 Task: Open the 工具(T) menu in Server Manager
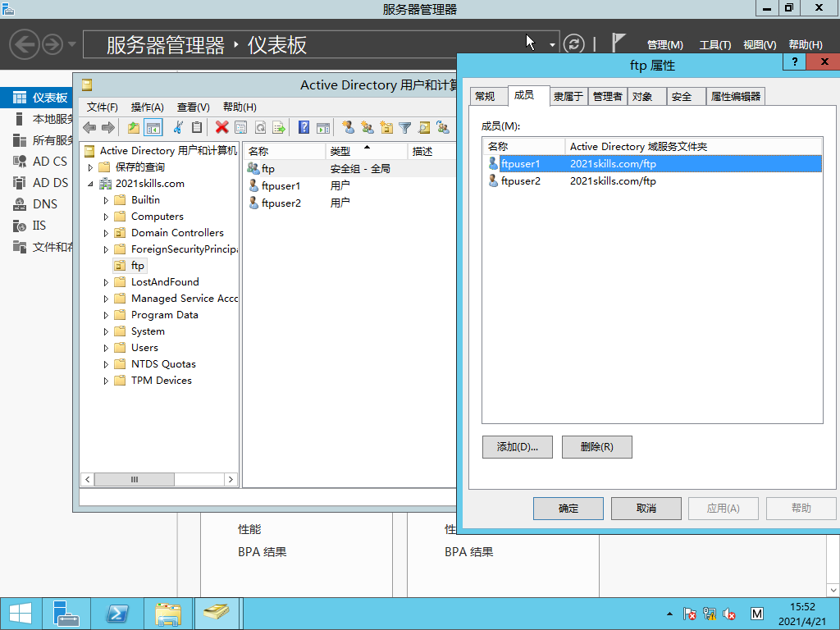(x=715, y=45)
